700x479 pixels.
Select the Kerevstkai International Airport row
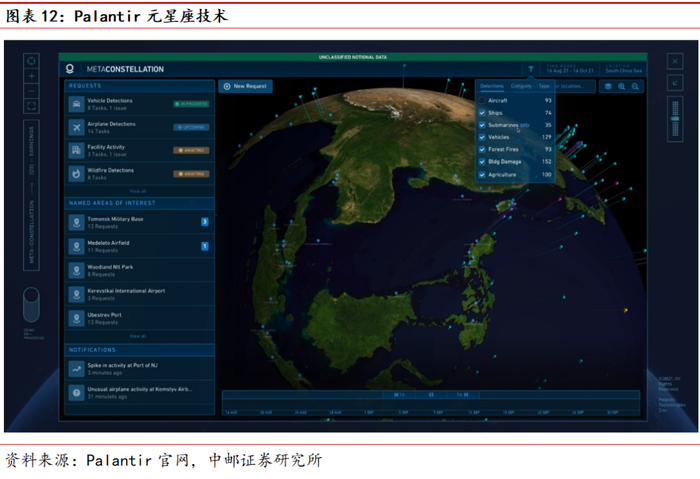(x=139, y=294)
